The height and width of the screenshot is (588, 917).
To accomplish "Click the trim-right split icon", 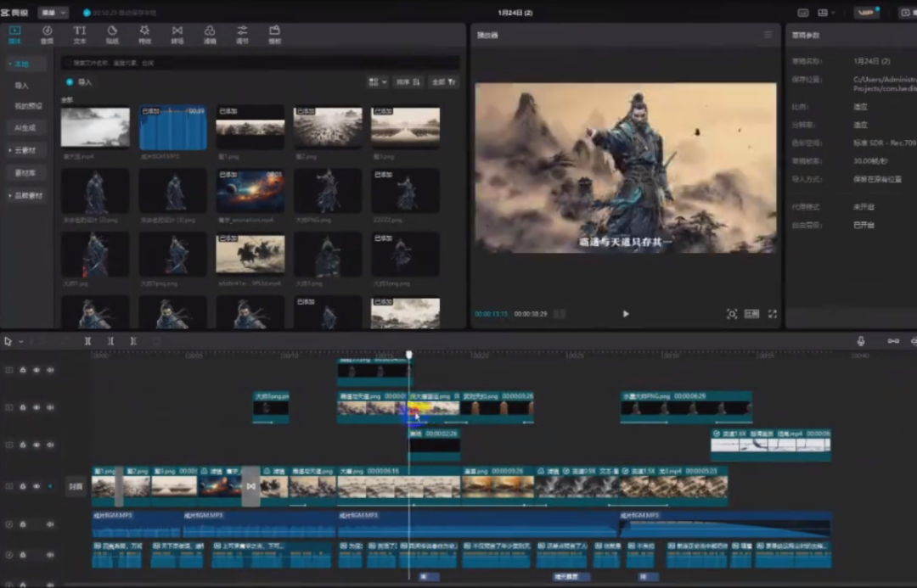I will tap(133, 341).
